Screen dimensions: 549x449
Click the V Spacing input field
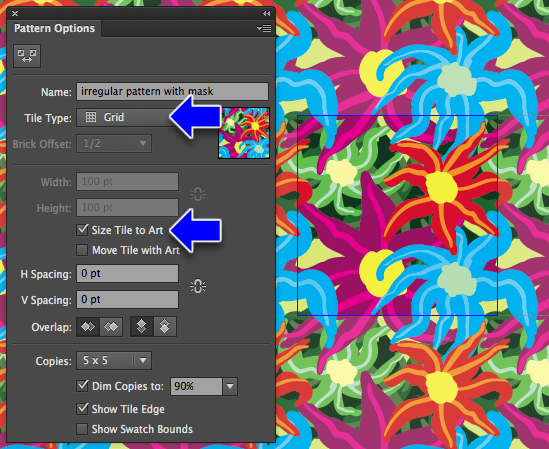pos(127,299)
